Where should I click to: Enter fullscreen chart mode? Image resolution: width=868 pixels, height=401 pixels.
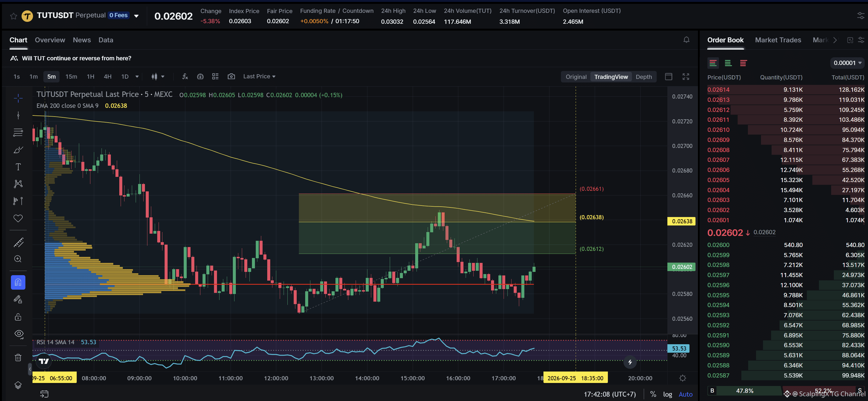[686, 76]
